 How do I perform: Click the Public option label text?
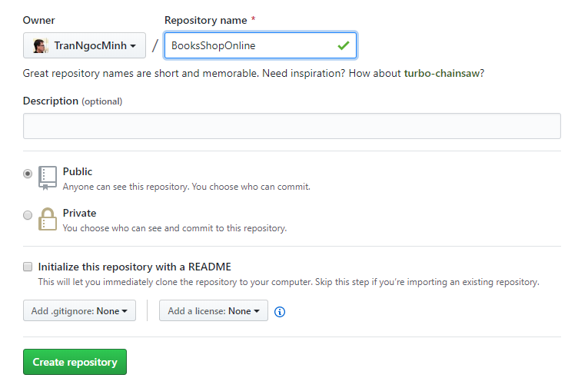(x=78, y=171)
